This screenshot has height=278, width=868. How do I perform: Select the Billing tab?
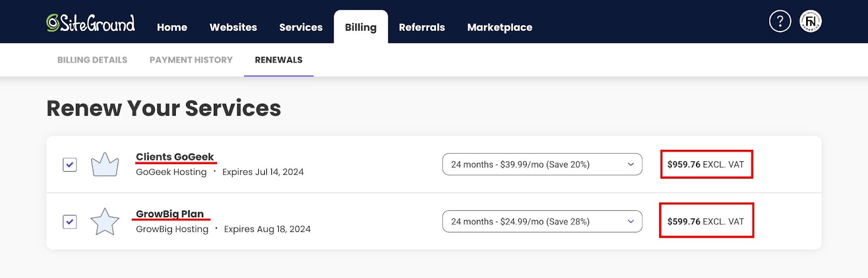(361, 27)
